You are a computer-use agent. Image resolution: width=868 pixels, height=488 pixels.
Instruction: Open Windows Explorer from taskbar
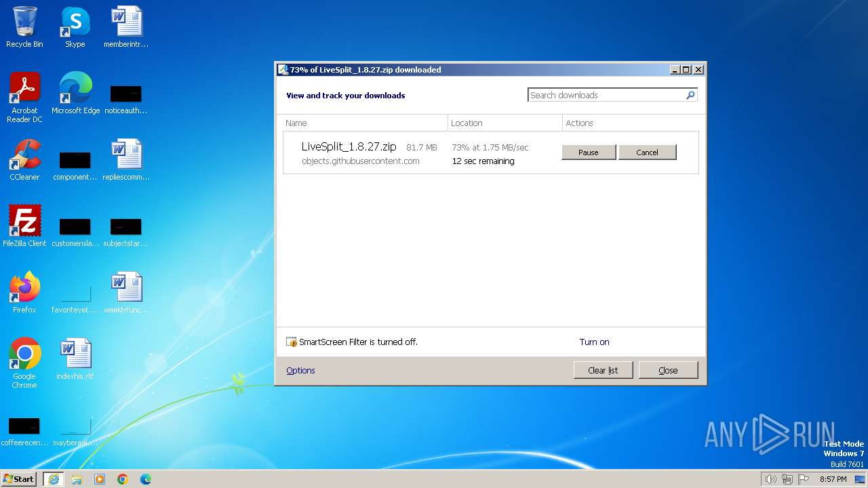tap(77, 479)
